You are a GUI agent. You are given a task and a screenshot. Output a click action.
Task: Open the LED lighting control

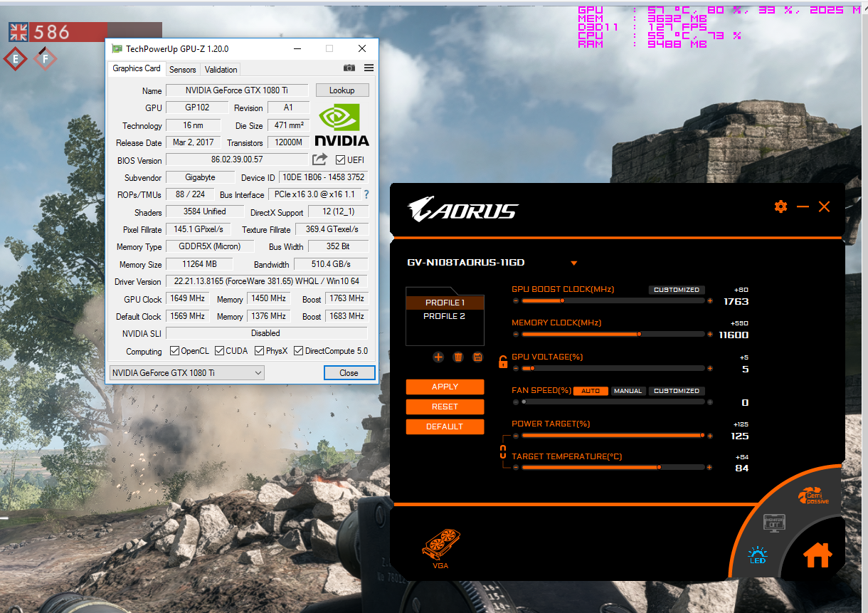[x=758, y=555]
